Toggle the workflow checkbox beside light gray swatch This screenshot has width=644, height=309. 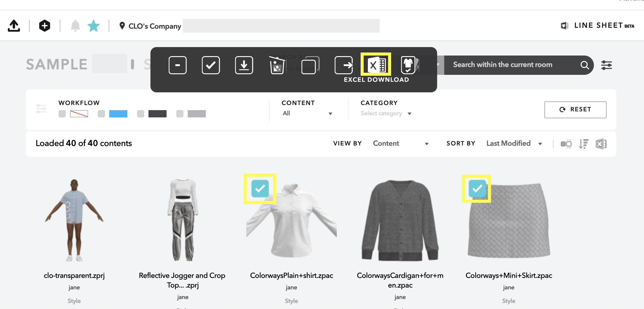(180, 114)
